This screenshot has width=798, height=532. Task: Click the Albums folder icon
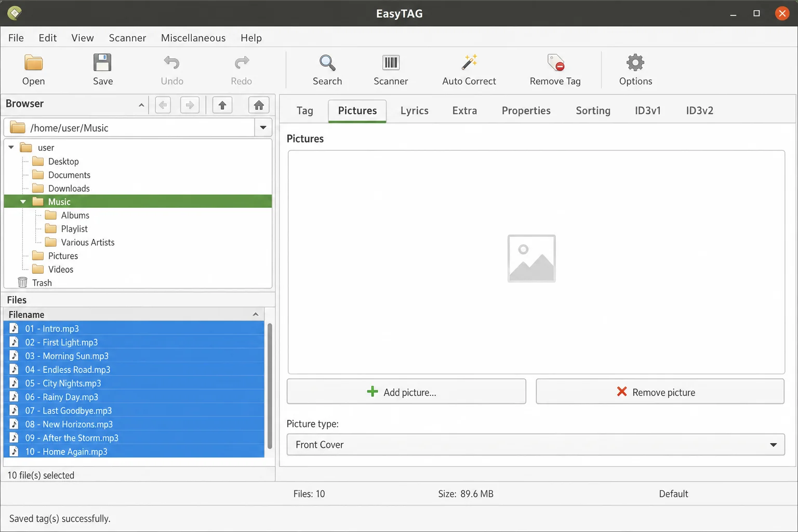point(51,215)
